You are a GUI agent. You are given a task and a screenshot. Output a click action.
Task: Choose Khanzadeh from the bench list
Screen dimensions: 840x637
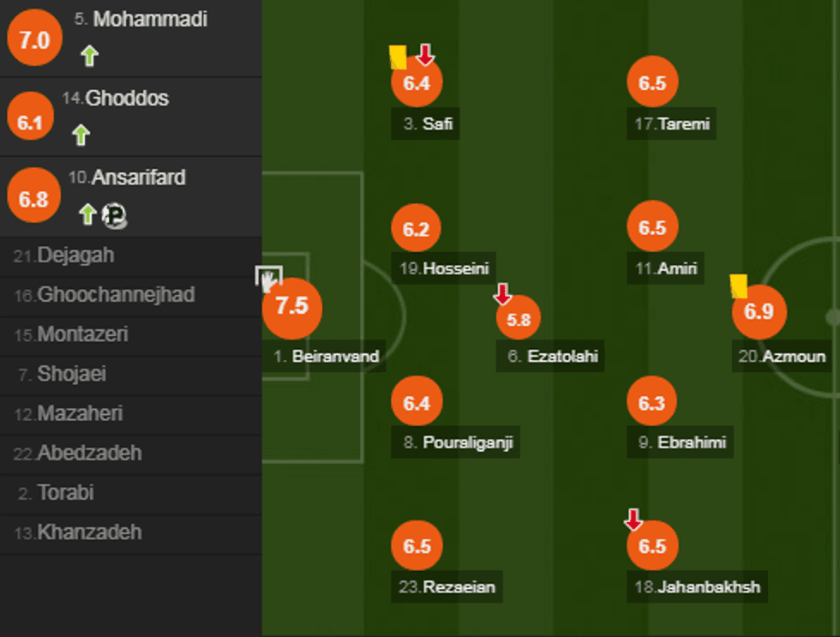tap(89, 532)
